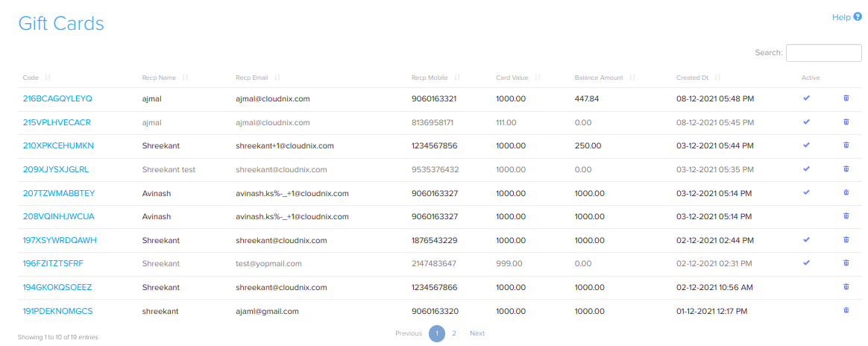Select email ajaml@gmail.com cell
868x346 pixels.
268,310
